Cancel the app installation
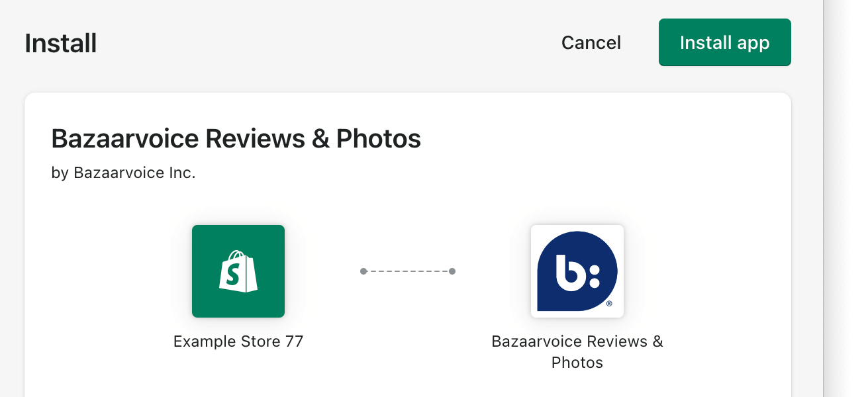The height and width of the screenshot is (397, 868). tap(591, 43)
